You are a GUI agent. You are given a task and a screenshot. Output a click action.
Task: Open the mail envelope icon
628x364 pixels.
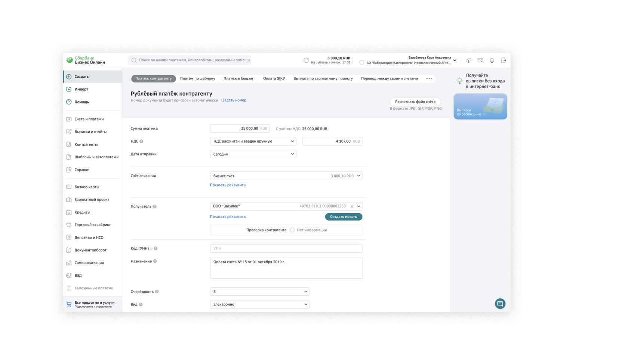click(x=480, y=60)
